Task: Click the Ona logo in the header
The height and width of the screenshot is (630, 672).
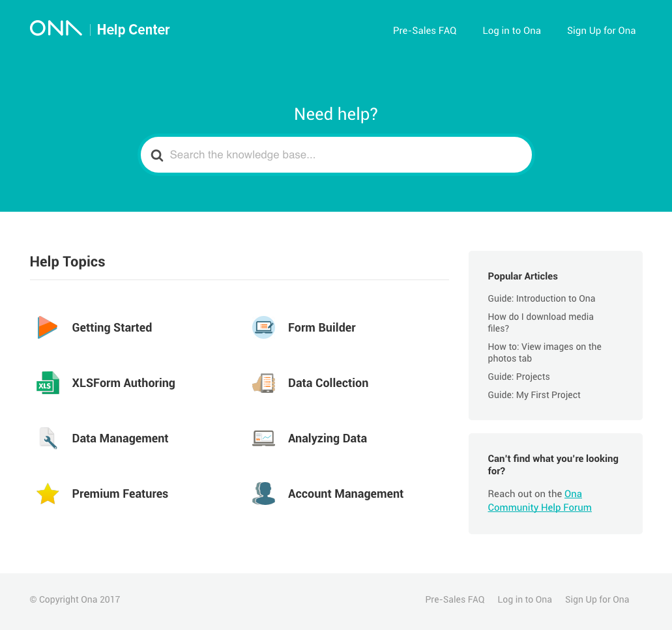Action: pyautogui.click(x=55, y=28)
